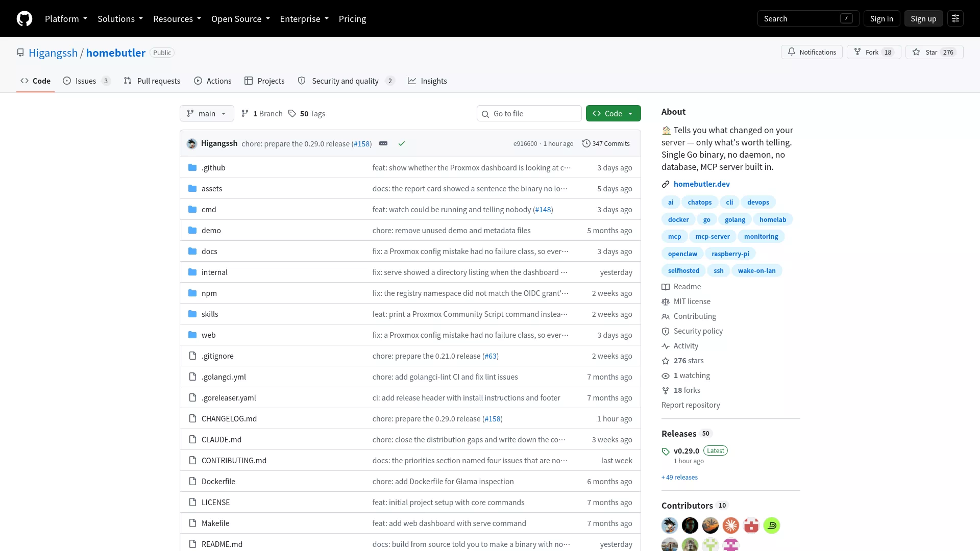View the 347 Commits history
Screen dimensions: 980x551
[606, 144]
